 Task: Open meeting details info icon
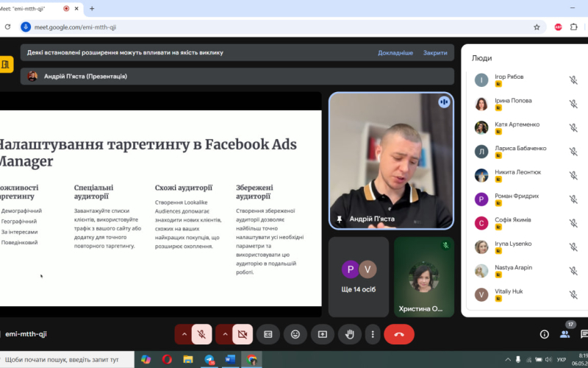point(544,334)
